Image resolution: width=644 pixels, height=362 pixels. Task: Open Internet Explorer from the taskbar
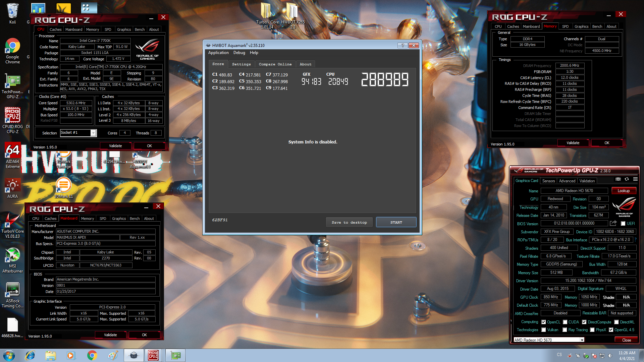[x=30, y=355]
